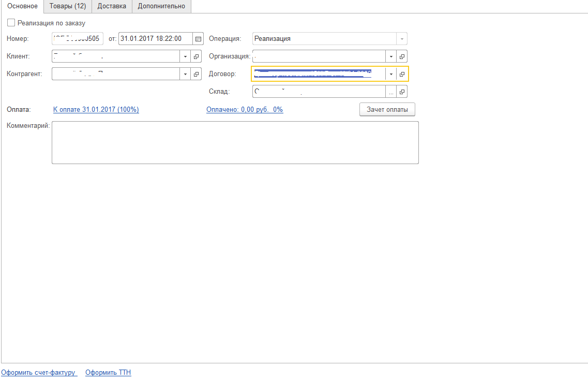
Task: Click the Оформить счет-фактуру link
Action: tap(39, 373)
